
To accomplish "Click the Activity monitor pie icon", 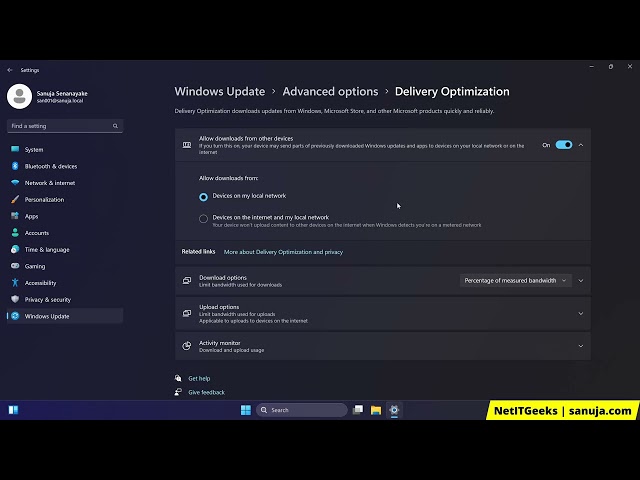I will pos(187,346).
